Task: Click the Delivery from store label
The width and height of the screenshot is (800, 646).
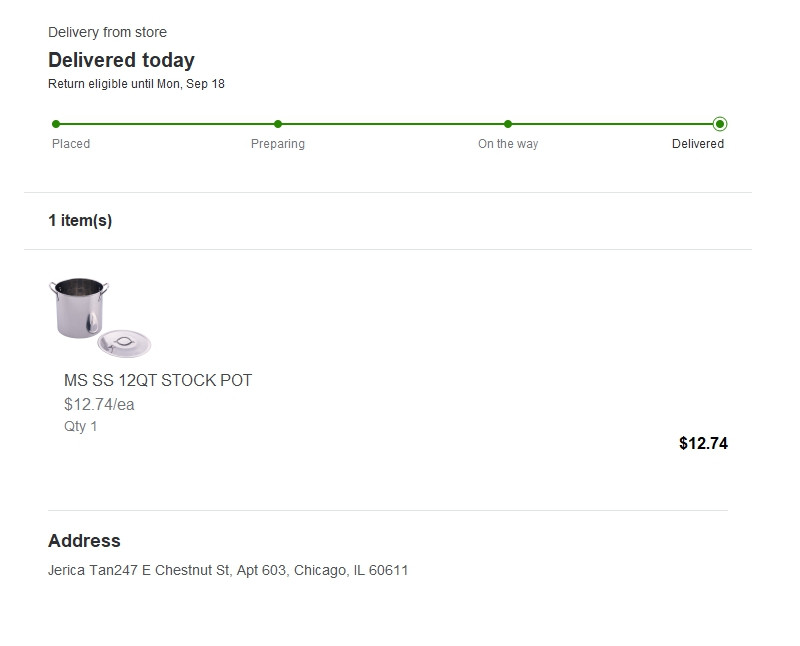Action: coord(107,32)
